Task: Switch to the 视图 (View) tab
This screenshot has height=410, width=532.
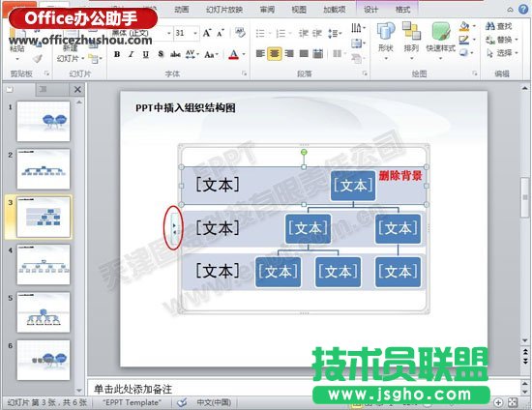Action: point(299,10)
